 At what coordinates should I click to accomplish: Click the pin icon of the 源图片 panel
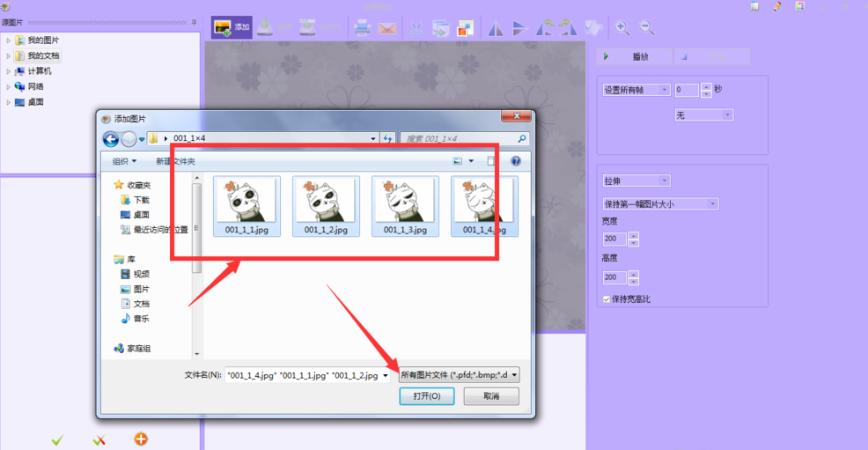click(x=194, y=23)
